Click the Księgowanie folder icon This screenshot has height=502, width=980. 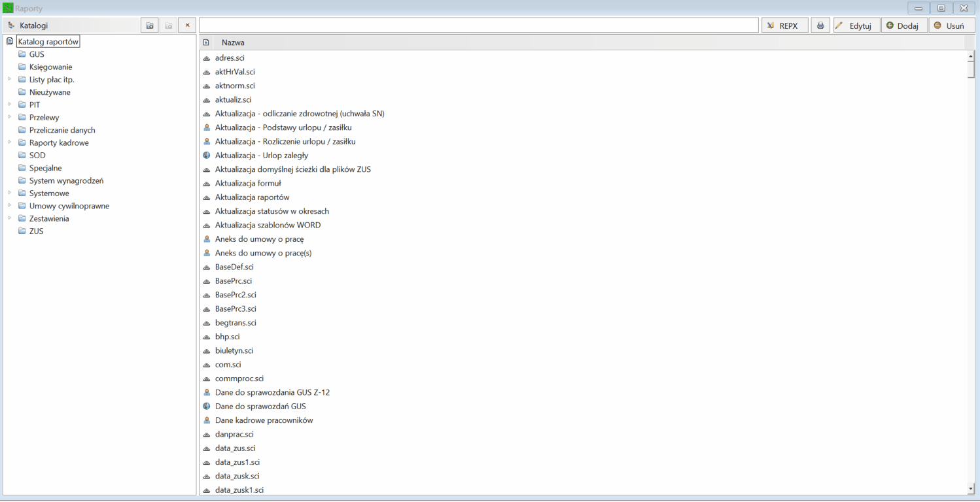pyautogui.click(x=22, y=67)
